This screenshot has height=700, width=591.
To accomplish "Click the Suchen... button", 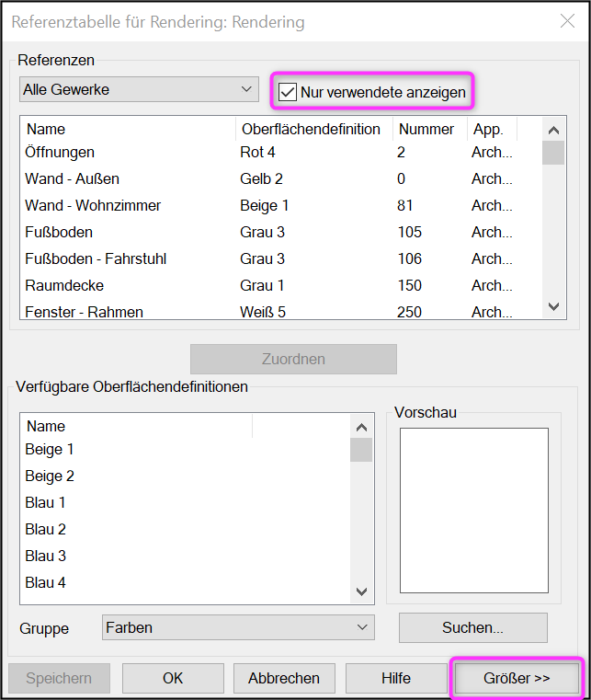I will (472, 627).
